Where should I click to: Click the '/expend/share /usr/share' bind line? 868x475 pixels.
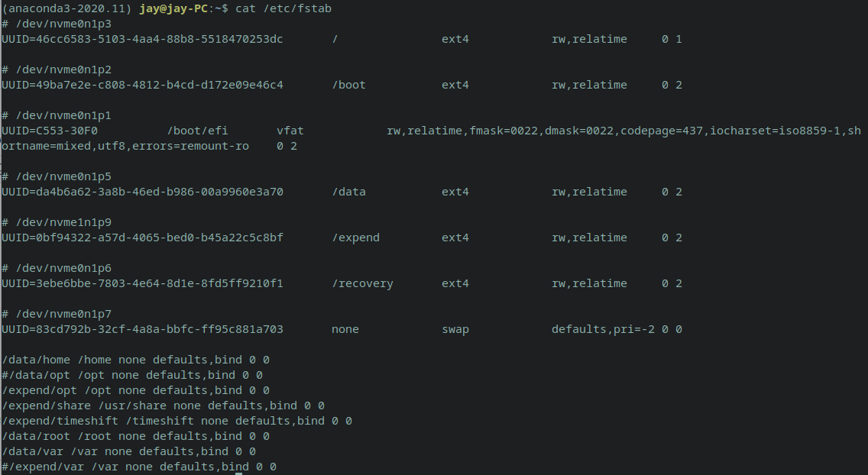163,406
